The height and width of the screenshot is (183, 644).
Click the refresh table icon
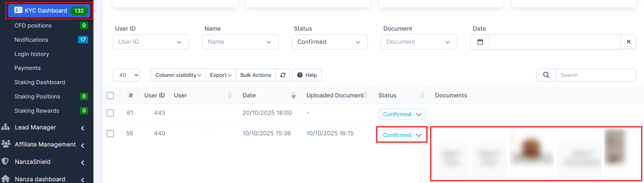tap(283, 75)
